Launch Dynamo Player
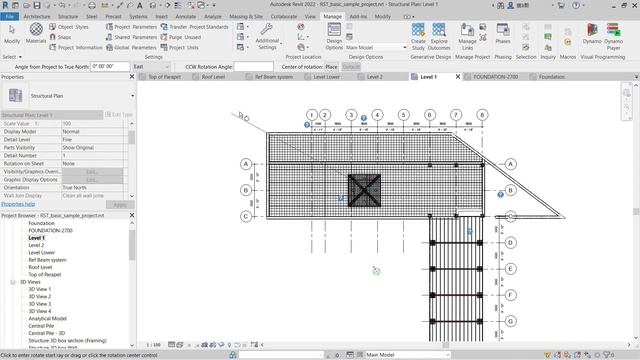Image resolution: width=640 pixels, height=360 pixels. [613, 36]
